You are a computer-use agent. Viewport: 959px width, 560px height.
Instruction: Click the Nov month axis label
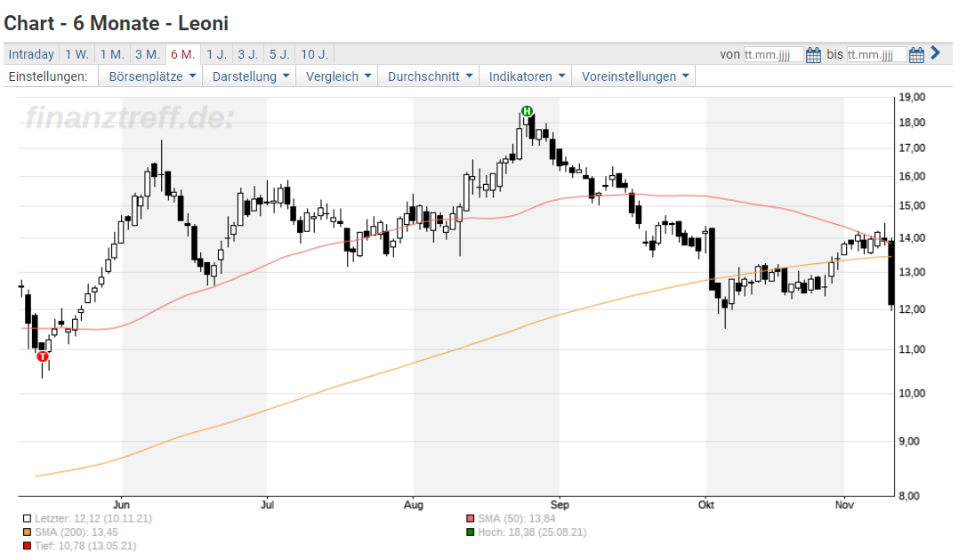tap(844, 505)
